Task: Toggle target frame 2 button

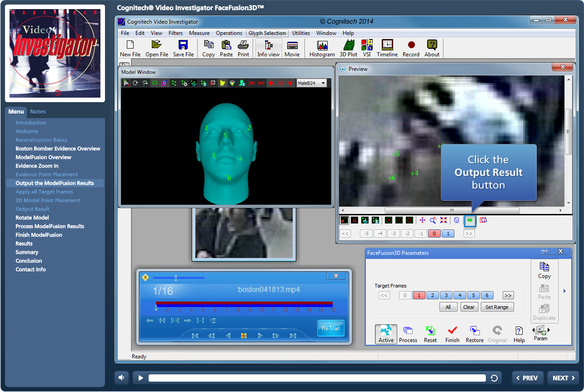Action: click(433, 295)
